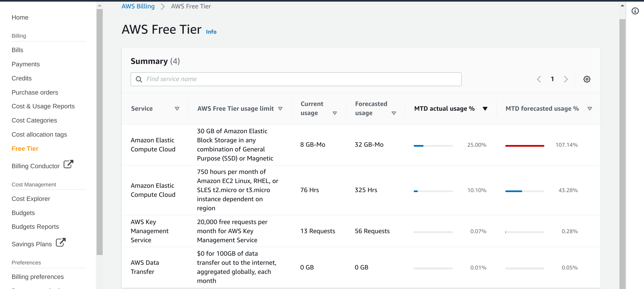This screenshot has width=644, height=289.
Task: Sort by Current usage arrow
Action: click(335, 113)
